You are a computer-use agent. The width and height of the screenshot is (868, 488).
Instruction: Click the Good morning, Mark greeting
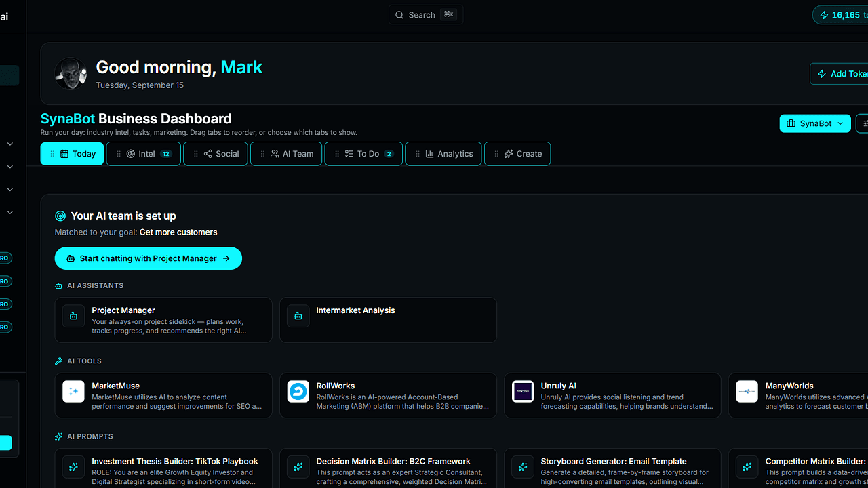point(179,67)
